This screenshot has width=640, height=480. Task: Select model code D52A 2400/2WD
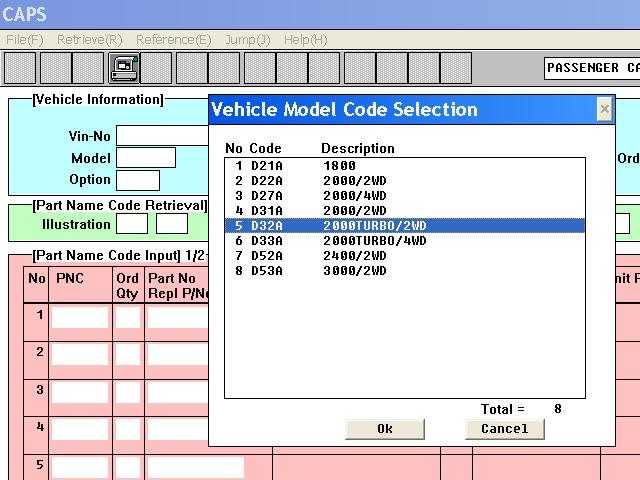tap(405, 256)
